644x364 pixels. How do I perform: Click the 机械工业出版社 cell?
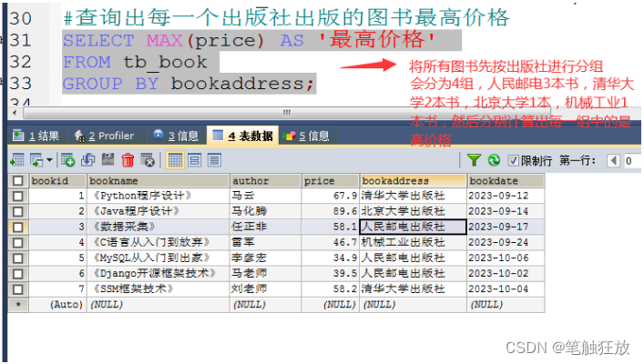pyautogui.click(x=414, y=243)
